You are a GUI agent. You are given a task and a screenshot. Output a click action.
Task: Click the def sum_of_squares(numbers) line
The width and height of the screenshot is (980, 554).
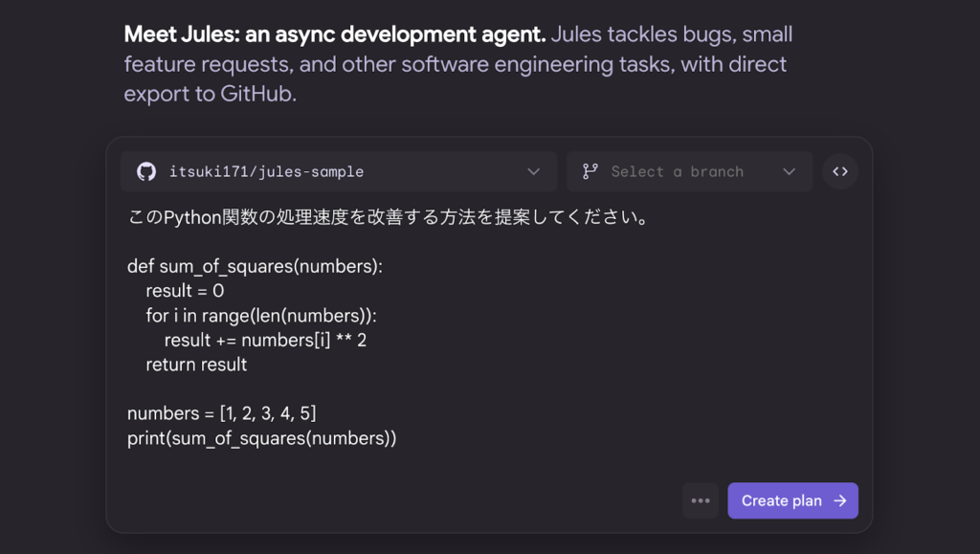pyautogui.click(x=255, y=267)
